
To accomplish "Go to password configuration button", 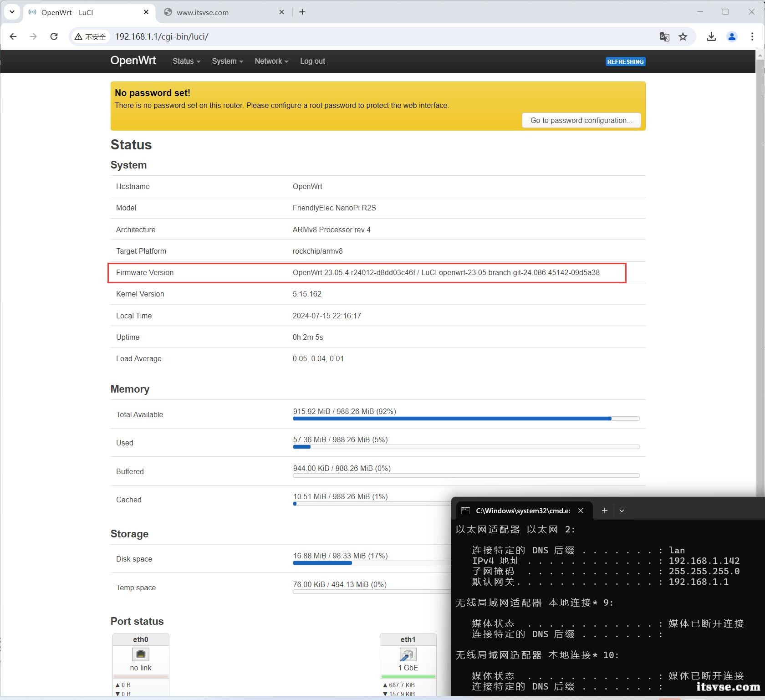I will 581,120.
